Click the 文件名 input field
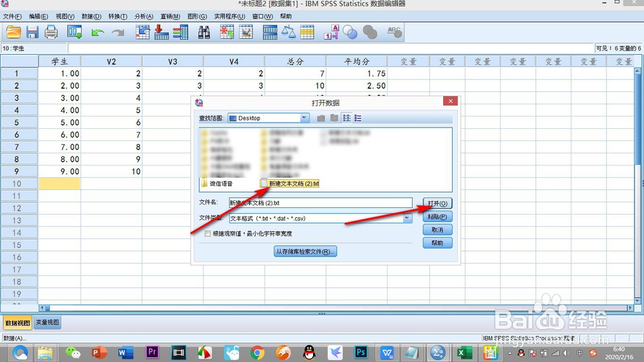 tap(320, 202)
